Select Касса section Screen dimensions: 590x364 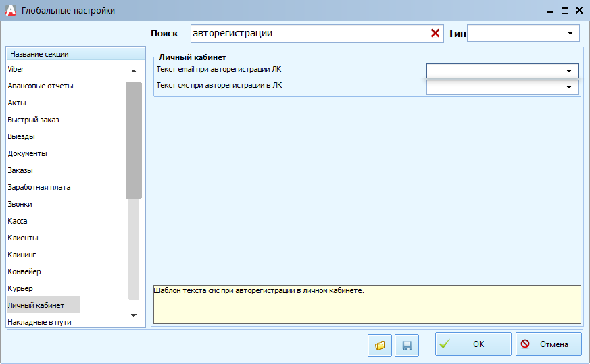point(43,221)
